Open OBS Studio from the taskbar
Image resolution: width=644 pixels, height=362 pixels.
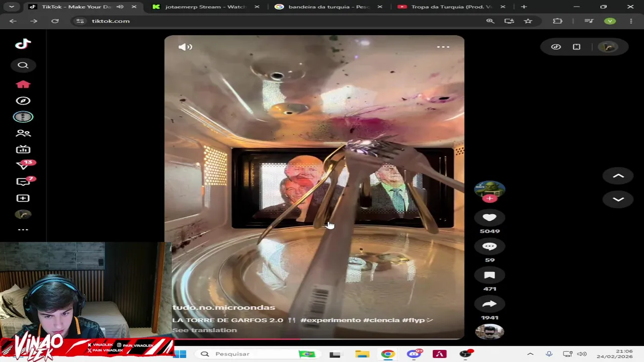[x=465, y=354]
